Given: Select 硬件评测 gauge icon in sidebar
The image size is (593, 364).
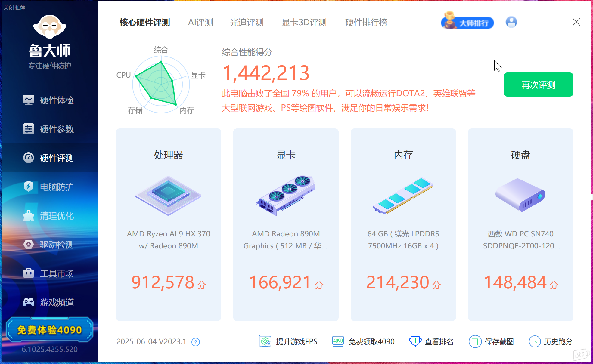Looking at the screenshot, I should click(x=29, y=158).
